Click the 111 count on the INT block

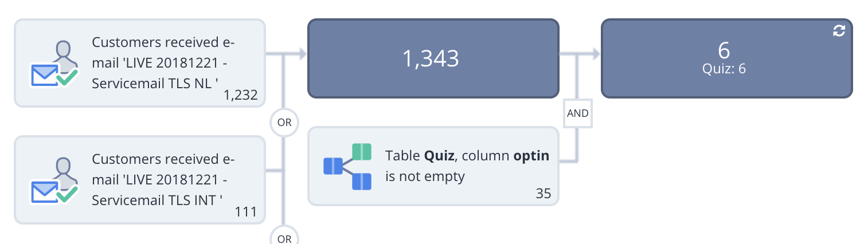click(246, 212)
